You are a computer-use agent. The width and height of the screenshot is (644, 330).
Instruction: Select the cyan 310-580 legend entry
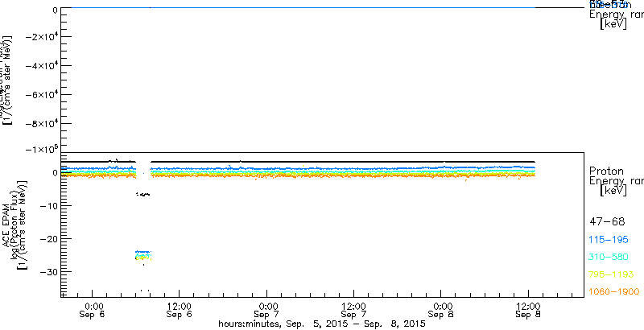(609, 257)
